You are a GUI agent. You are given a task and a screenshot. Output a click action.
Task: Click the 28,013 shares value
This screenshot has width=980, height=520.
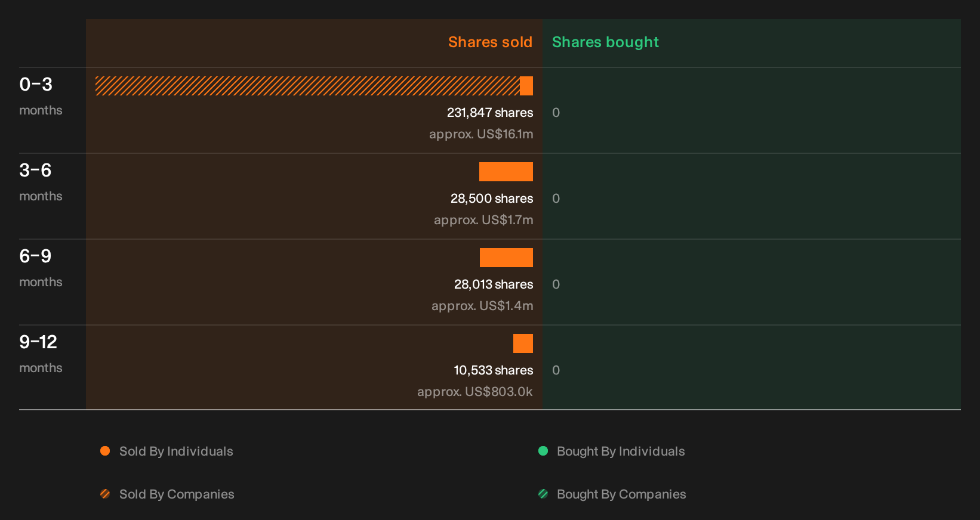[494, 284]
